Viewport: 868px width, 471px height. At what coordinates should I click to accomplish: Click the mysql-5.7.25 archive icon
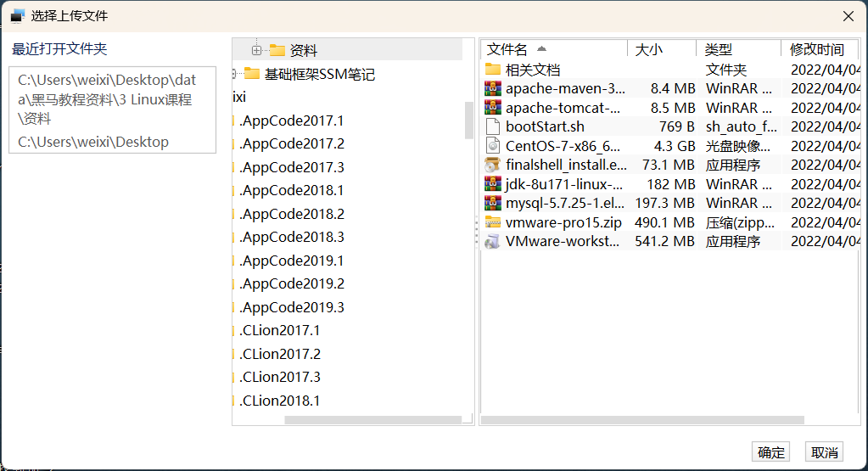pos(493,203)
